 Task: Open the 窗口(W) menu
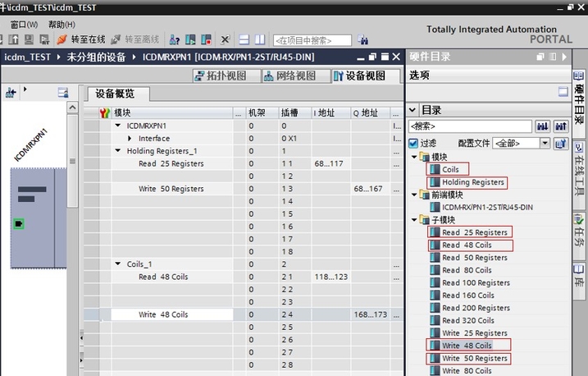coord(24,25)
